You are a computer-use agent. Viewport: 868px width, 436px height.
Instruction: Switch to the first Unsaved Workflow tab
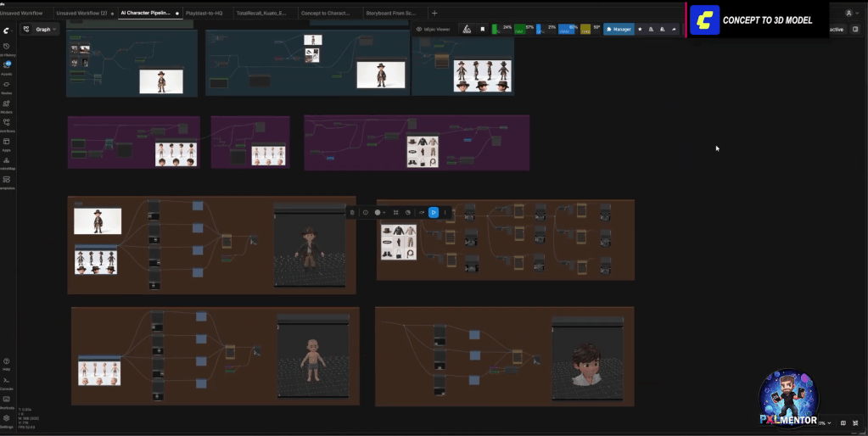(22, 13)
